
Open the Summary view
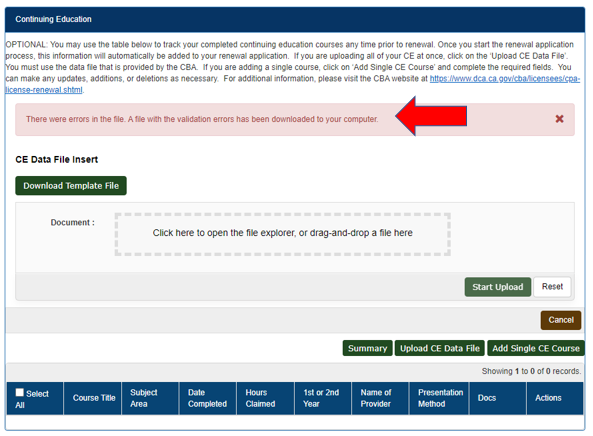click(367, 348)
